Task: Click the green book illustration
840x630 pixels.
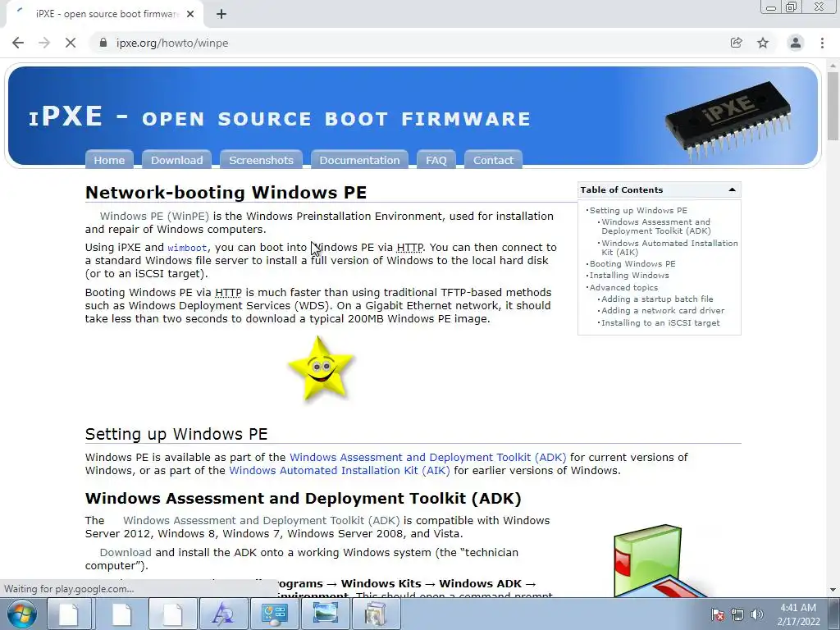Action: coord(648,559)
